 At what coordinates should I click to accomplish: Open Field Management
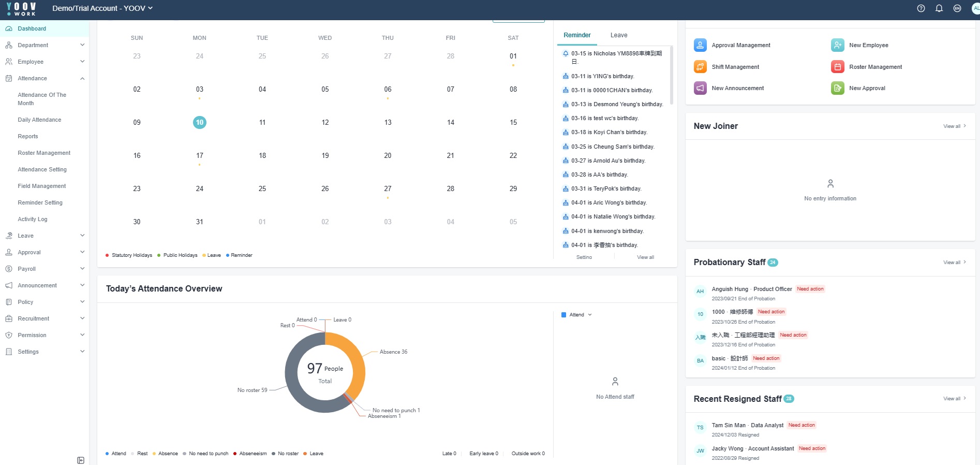(x=42, y=186)
